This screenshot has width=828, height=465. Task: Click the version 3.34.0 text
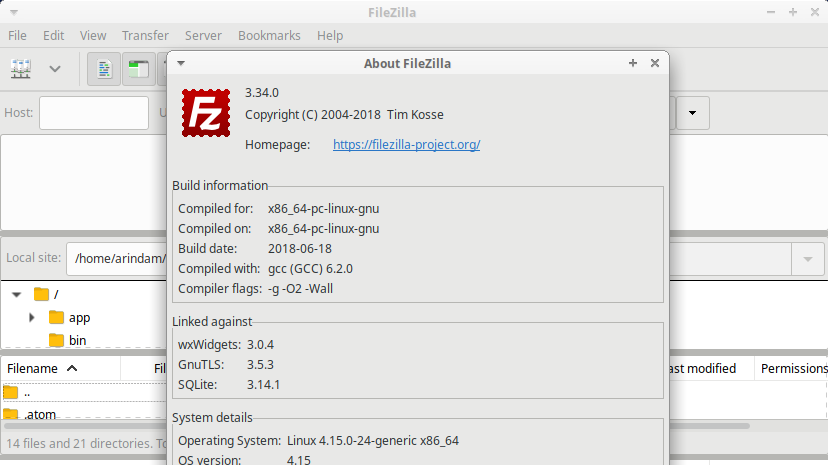pyautogui.click(x=262, y=93)
